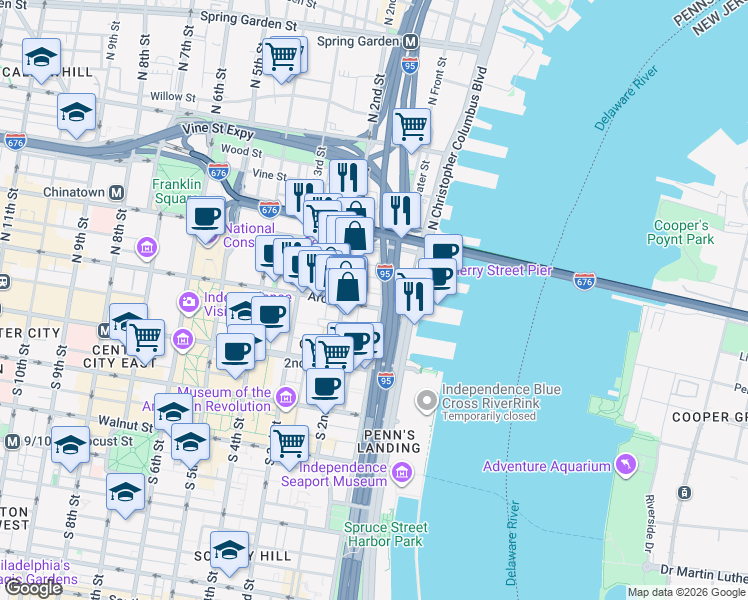Screen dimensions: 748x600
Task: Open the gray RiverRink location pin
Action: pyautogui.click(x=426, y=402)
